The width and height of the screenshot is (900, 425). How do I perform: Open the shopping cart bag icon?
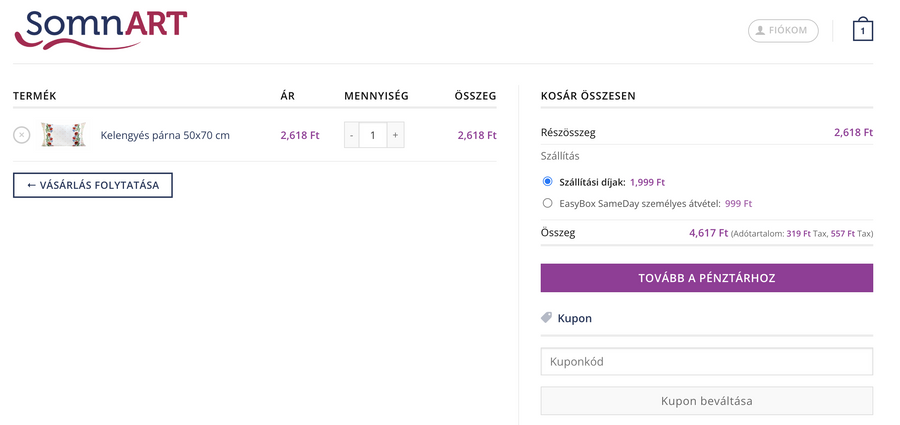(x=862, y=30)
